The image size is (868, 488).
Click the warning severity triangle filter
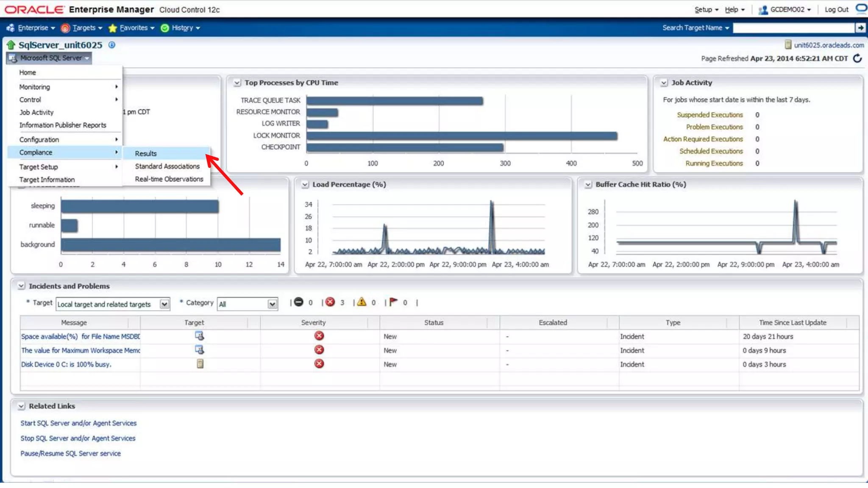tap(362, 302)
